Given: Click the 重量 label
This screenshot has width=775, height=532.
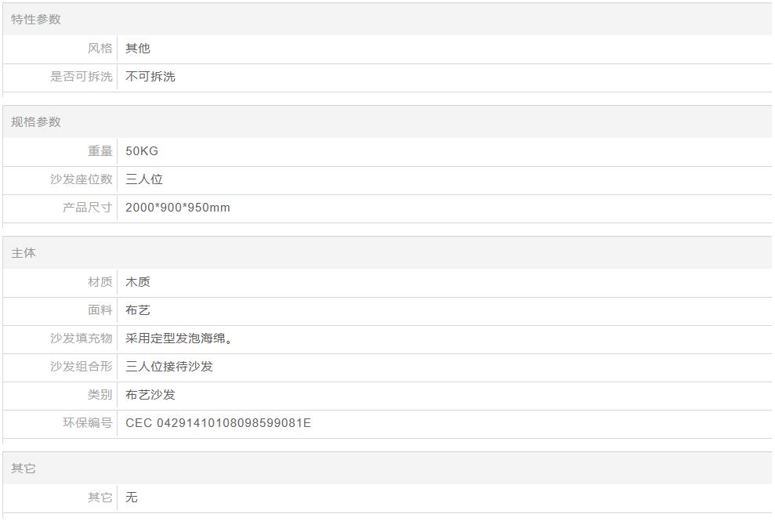Looking at the screenshot, I should click(x=100, y=151).
